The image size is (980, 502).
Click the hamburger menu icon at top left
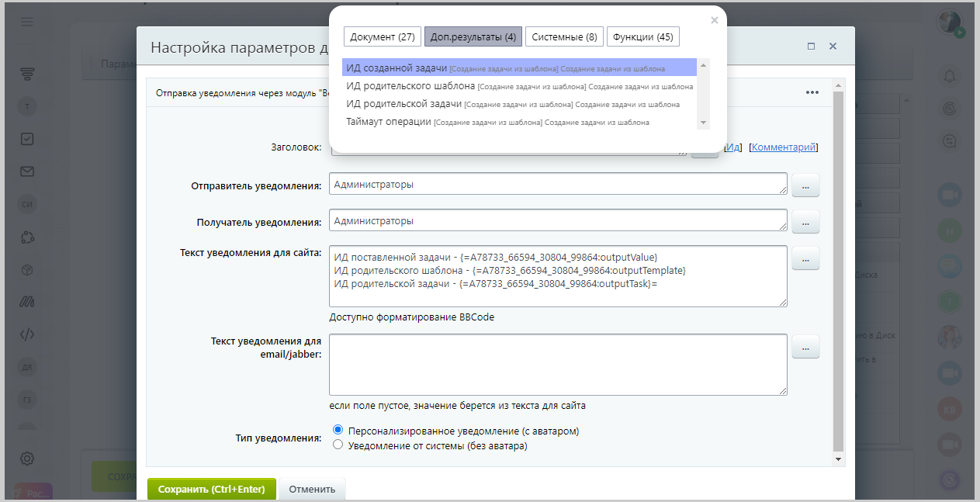(27, 22)
